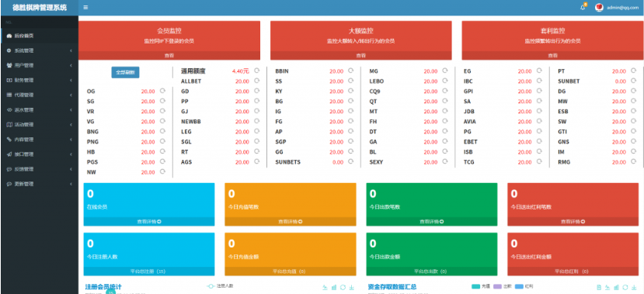Viewport: 644px width, 294px height.
Task: Switch 注册会员统计 chart to line view
Action: coord(325,288)
